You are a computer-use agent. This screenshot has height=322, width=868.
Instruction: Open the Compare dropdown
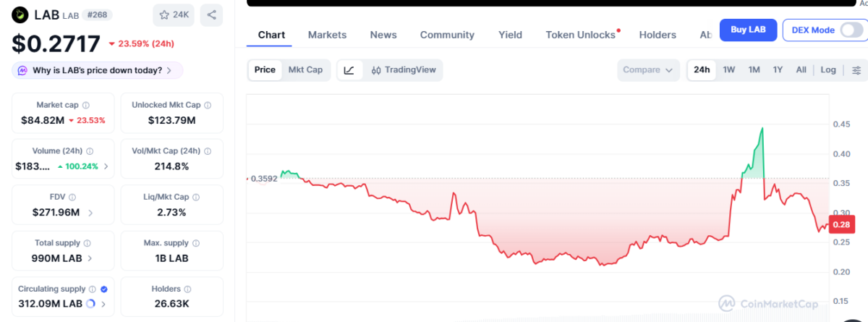pyautogui.click(x=648, y=70)
